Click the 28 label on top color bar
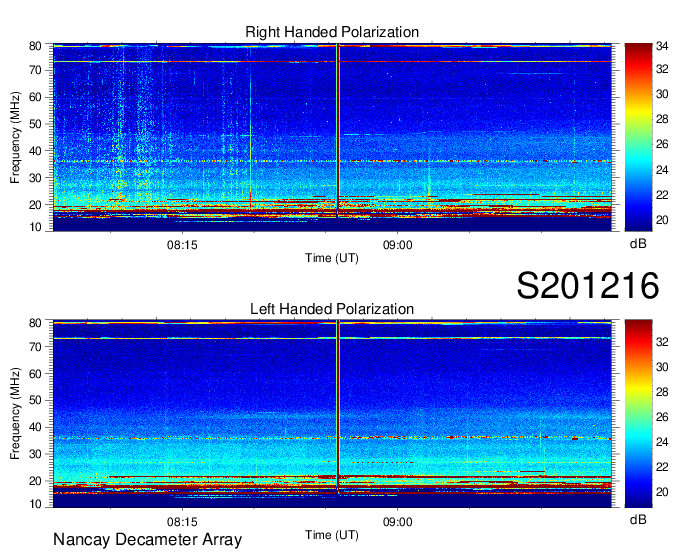 662,119
